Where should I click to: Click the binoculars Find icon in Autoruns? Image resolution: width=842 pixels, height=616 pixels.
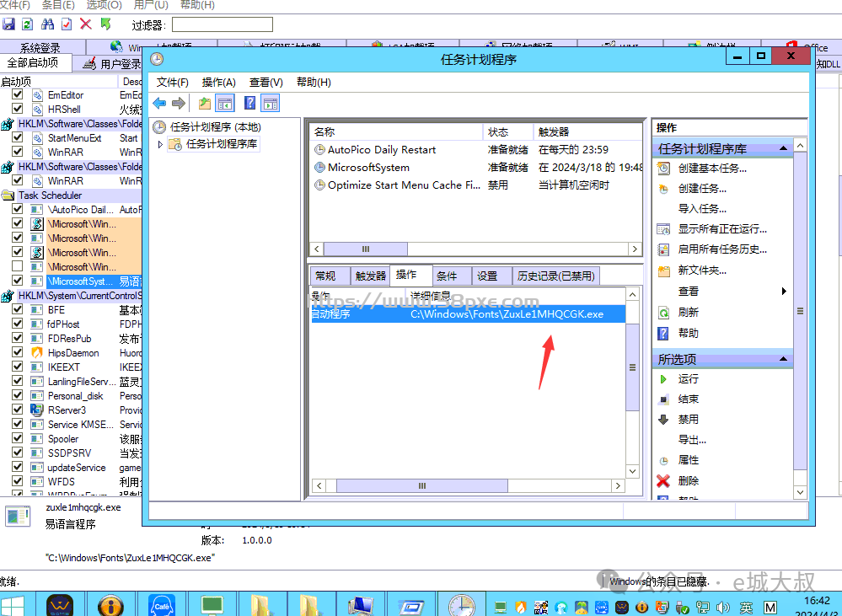(x=47, y=24)
